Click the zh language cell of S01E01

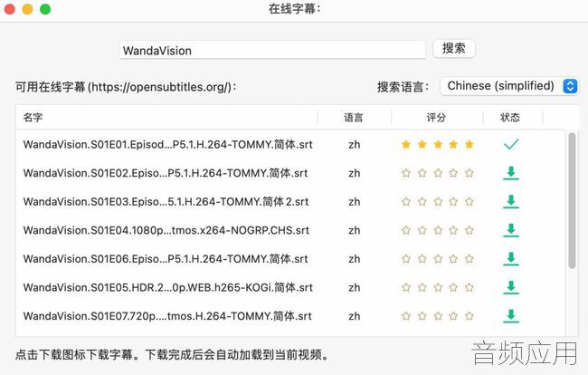pos(355,145)
